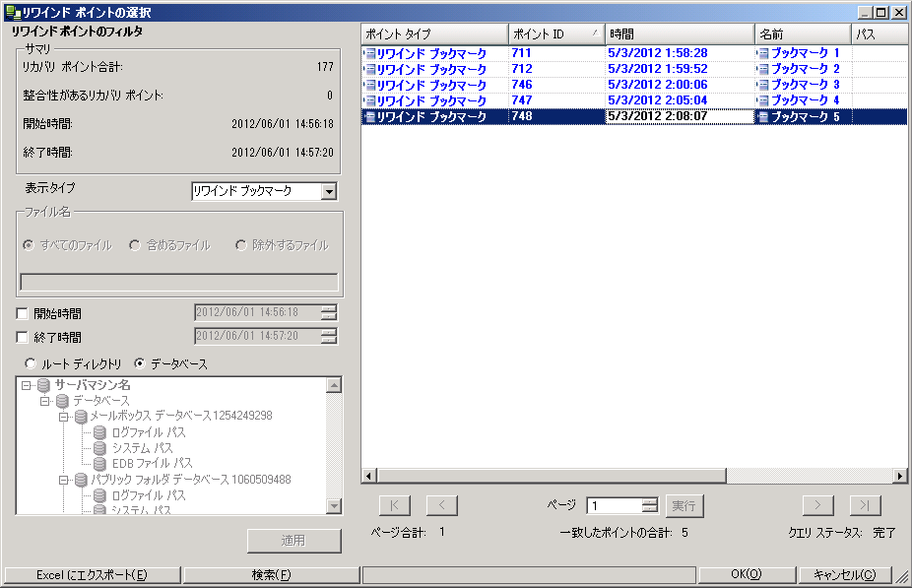
Task: Click the データベース node database icon
Action: pyautogui.click(x=62, y=401)
